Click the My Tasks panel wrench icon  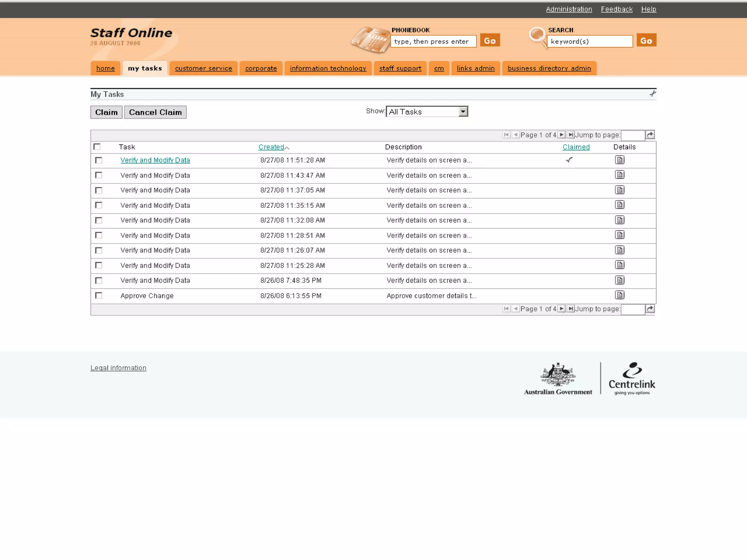[653, 94]
